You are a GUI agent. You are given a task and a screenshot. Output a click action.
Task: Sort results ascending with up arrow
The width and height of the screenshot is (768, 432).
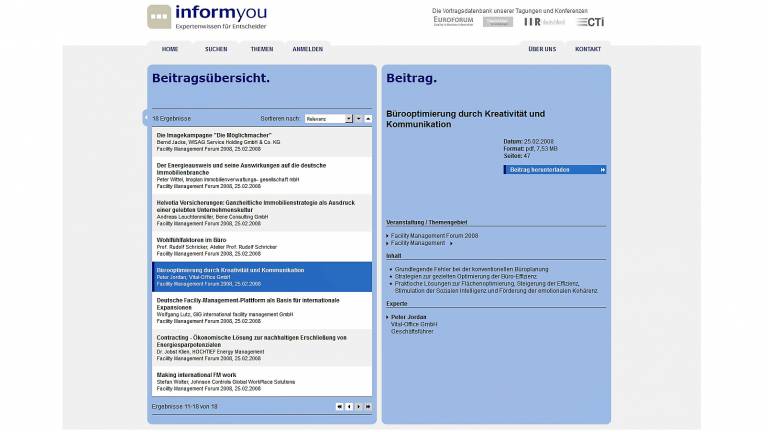click(x=368, y=118)
